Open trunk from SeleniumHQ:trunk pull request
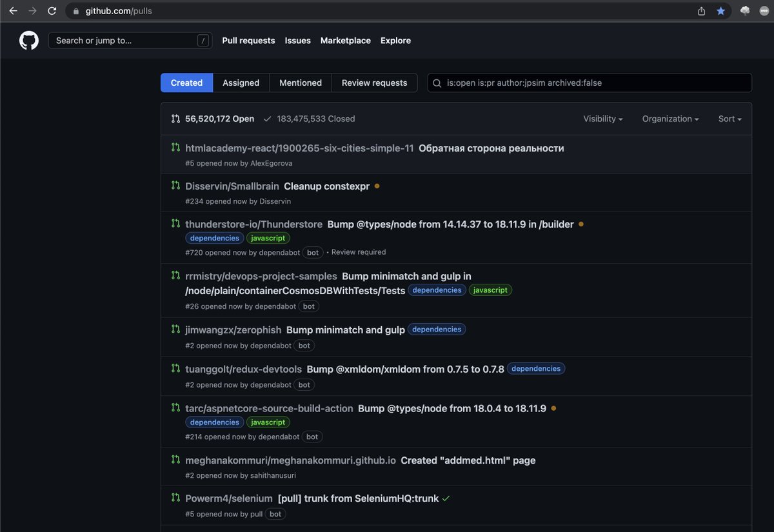 358,498
